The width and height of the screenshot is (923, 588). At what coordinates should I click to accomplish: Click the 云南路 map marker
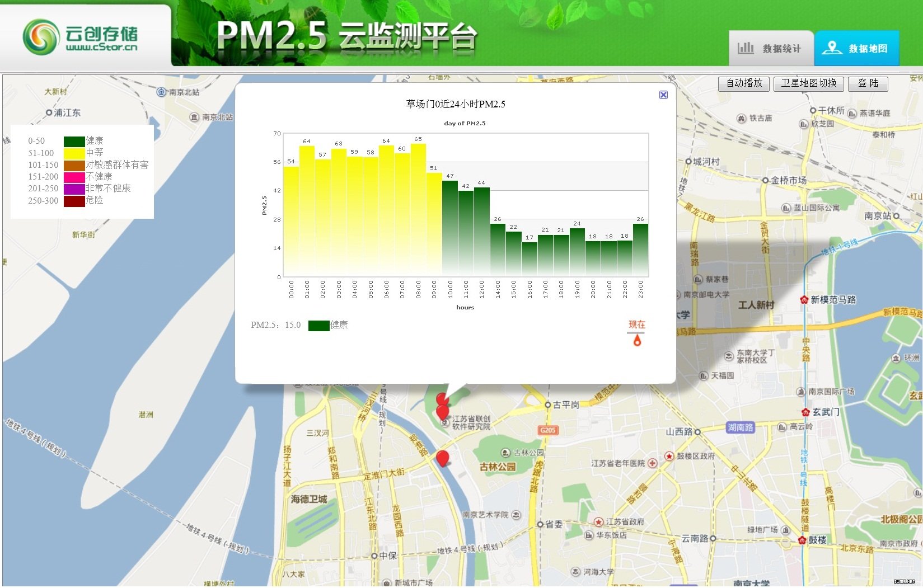pos(713,538)
